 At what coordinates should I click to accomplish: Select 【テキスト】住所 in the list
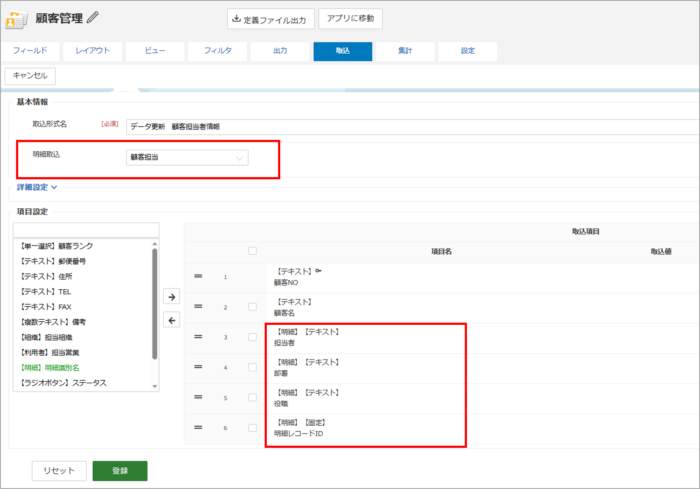pyautogui.click(x=46, y=276)
